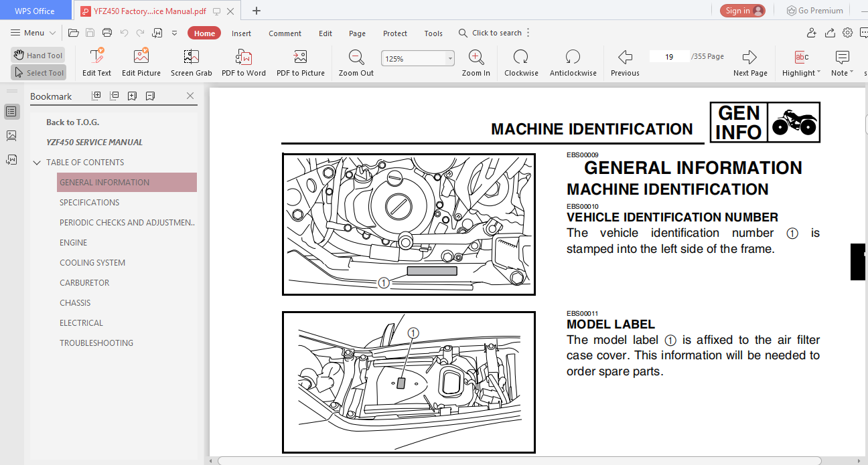The height and width of the screenshot is (465, 868).
Task: Click the Go Premium button
Action: point(814,10)
